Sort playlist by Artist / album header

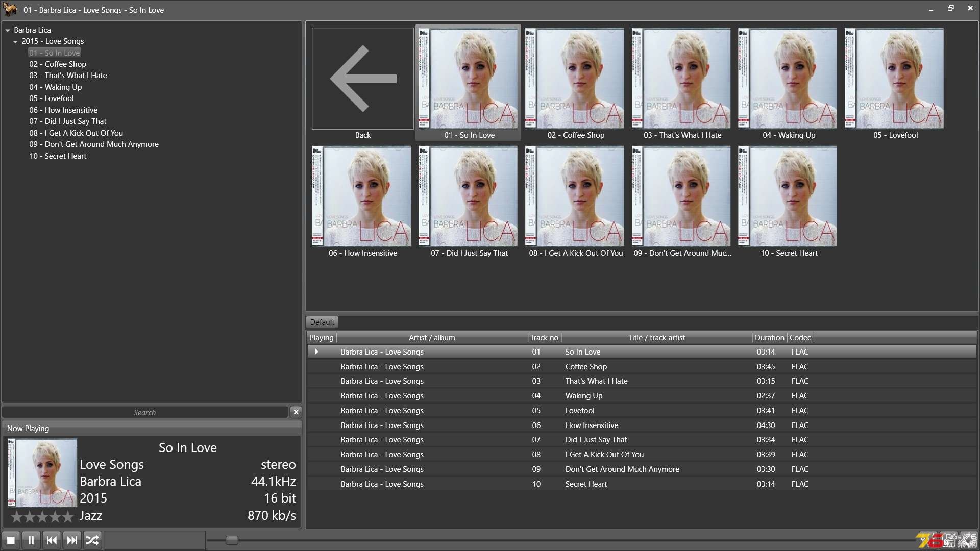432,338
